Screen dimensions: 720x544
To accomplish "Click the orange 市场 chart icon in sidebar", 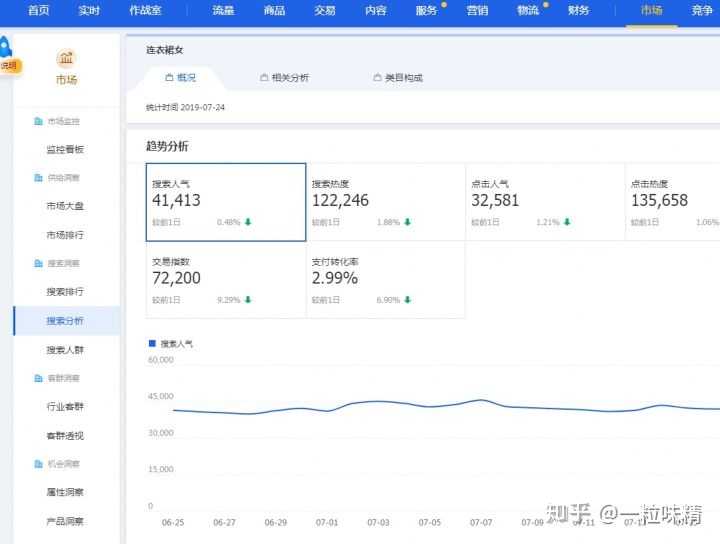I will click(66, 58).
